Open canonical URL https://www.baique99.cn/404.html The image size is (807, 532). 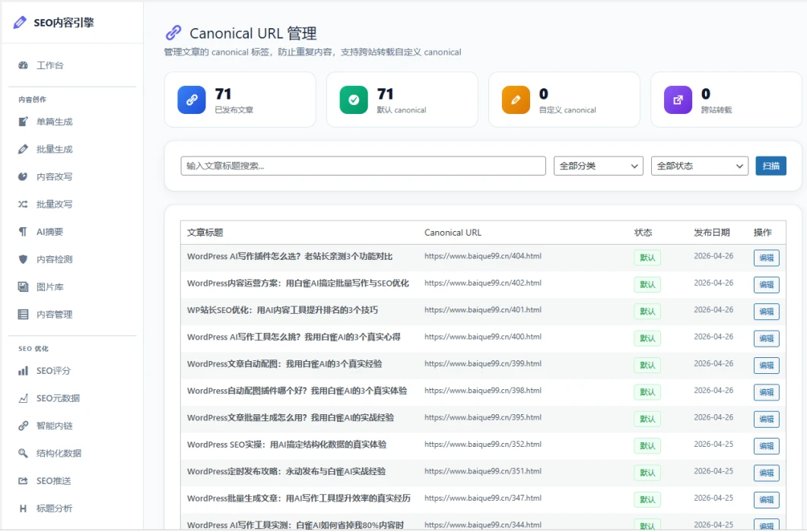[x=485, y=256]
